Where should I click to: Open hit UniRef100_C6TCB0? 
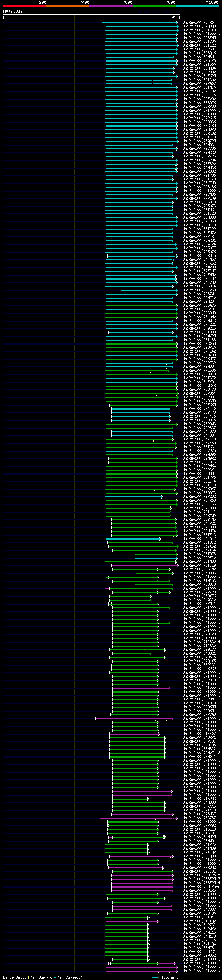[x=199, y=41]
